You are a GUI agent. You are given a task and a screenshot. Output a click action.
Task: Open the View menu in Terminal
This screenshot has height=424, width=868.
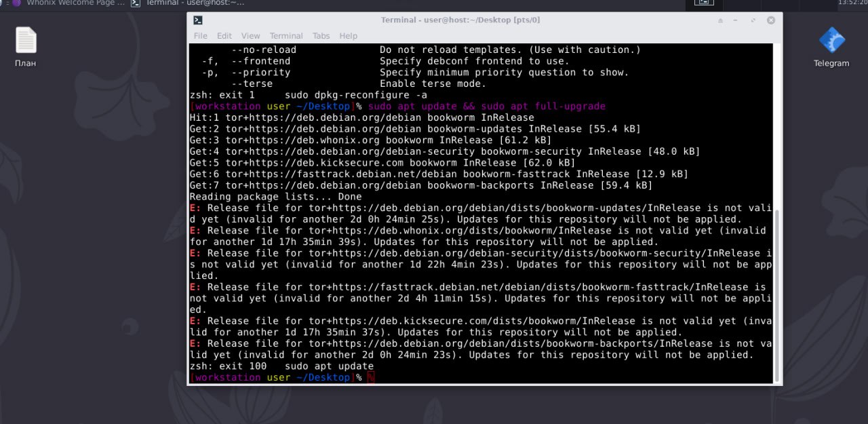250,36
